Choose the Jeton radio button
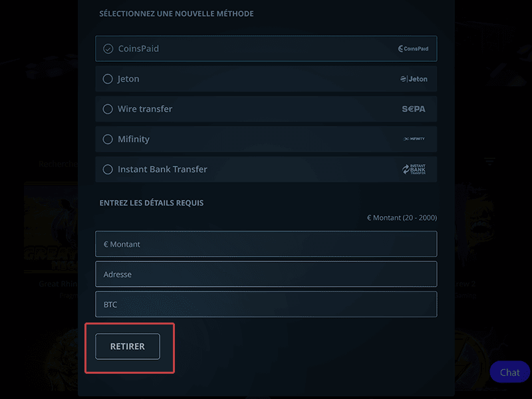The height and width of the screenshot is (399, 532). pyautogui.click(x=108, y=79)
